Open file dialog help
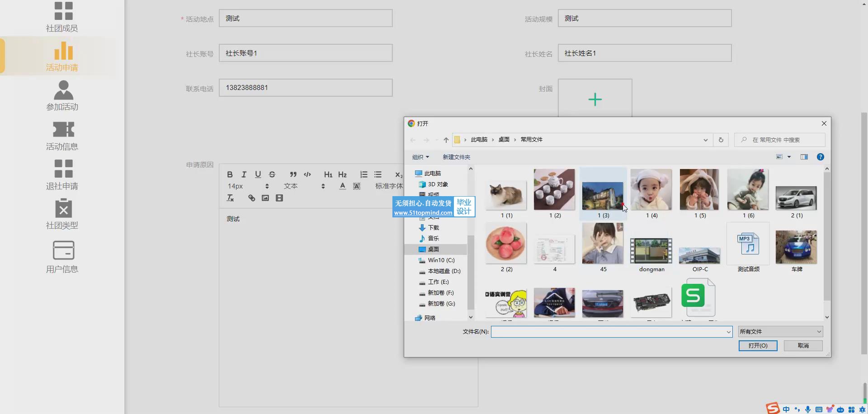Viewport: 868px width, 414px height. [820, 157]
